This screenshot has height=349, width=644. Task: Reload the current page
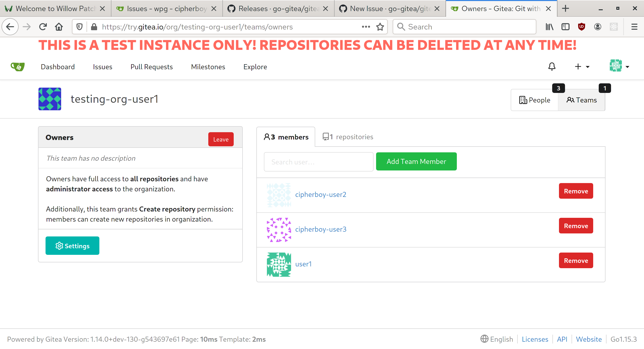43,27
